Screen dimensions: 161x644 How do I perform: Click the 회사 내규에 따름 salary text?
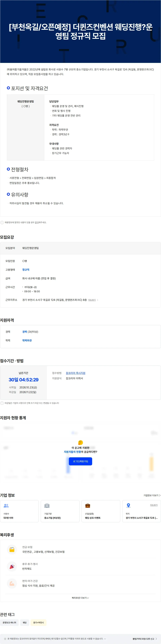tap(39, 278)
